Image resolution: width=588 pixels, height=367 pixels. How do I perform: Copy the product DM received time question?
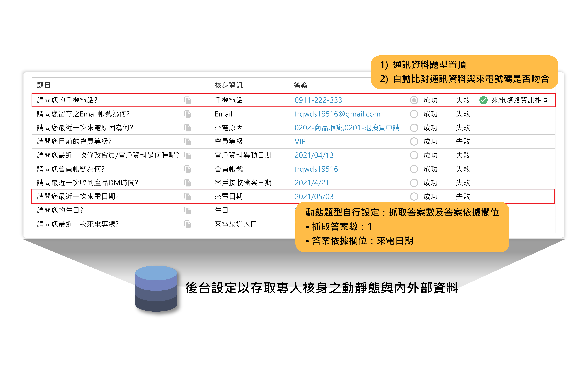click(x=187, y=183)
